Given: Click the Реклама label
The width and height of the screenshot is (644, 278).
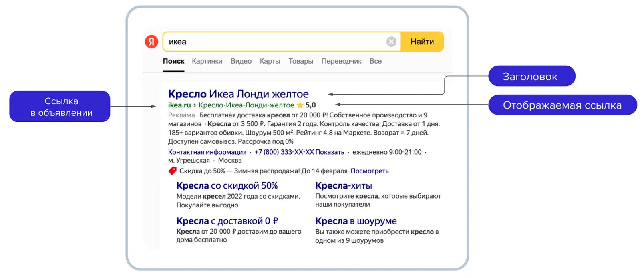Looking at the screenshot, I should 181,115.
